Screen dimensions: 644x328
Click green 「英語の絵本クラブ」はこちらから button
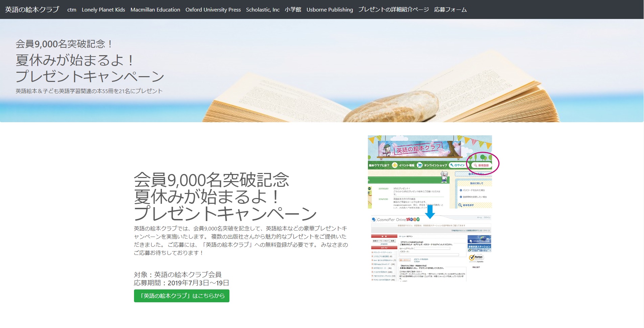tap(182, 296)
